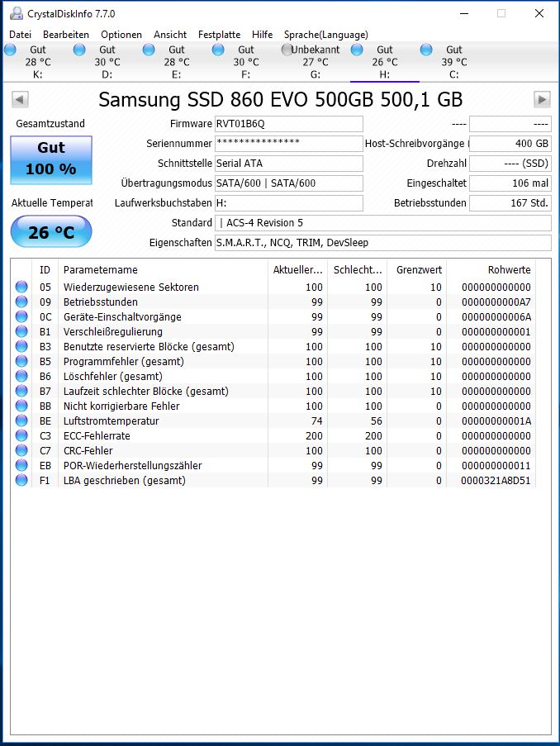Click status orb for CRC-Fehler row

click(x=21, y=450)
